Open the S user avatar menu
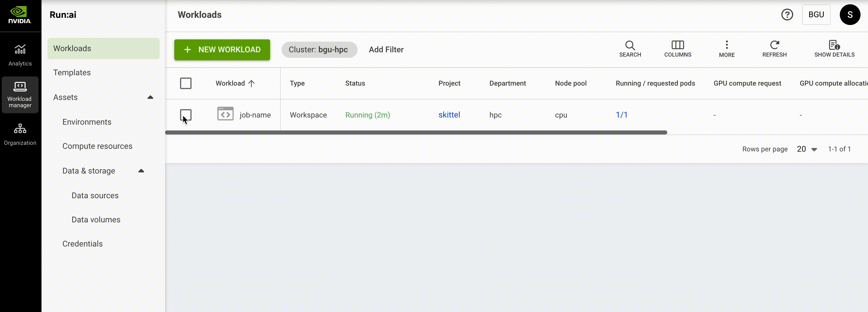 [x=850, y=15]
